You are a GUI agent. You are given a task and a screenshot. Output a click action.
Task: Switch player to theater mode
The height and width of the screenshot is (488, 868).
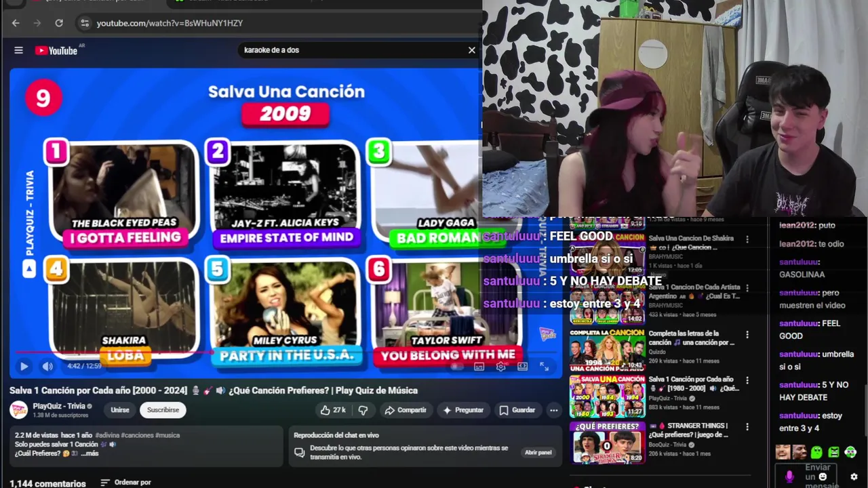[x=522, y=367]
